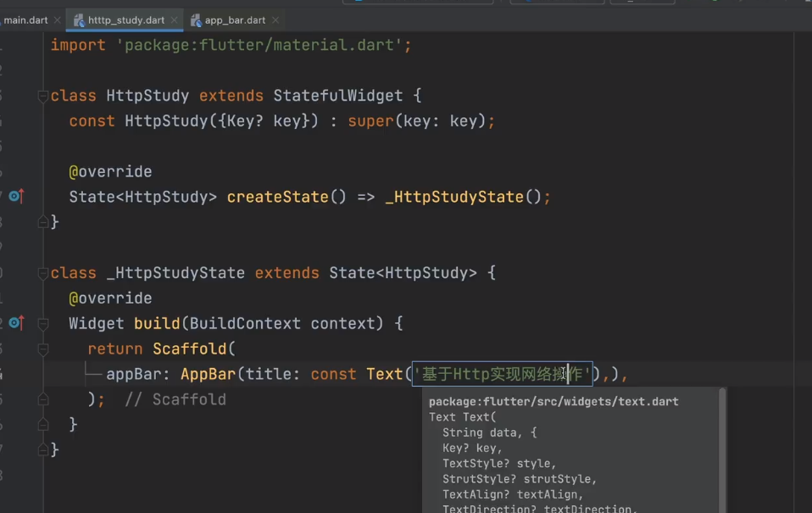Click the // Scaffold closing comment
Image resolution: width=812 pixels, height=513 pixels.
click(175, 399)
